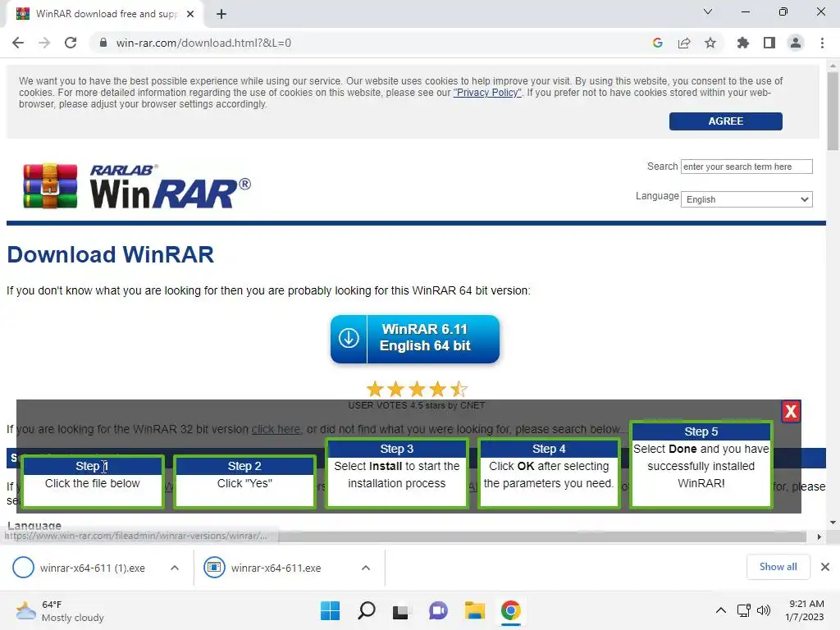This screenshot has height=630, width=840.
Task: Close the WinRAR download tab
Action: [190, 14]
